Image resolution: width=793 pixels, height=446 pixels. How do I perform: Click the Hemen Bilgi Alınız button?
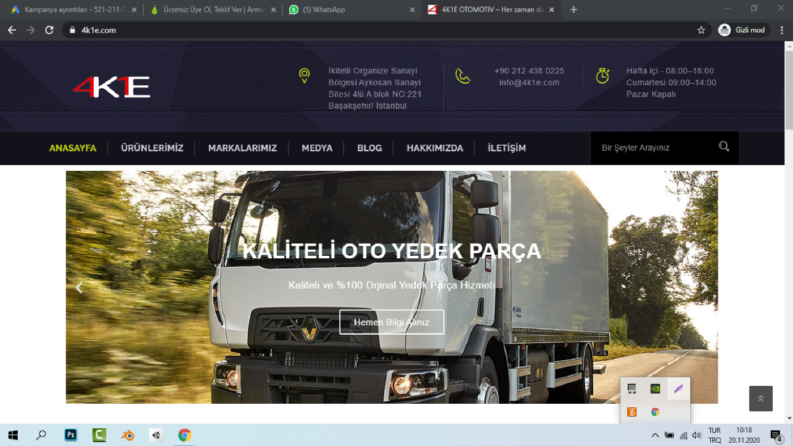[391, 322]
